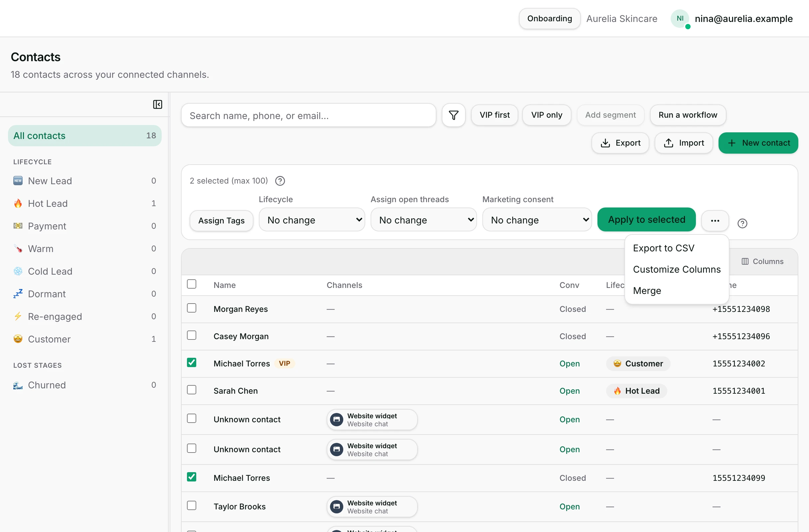Open the filter funnel icon

453,115
